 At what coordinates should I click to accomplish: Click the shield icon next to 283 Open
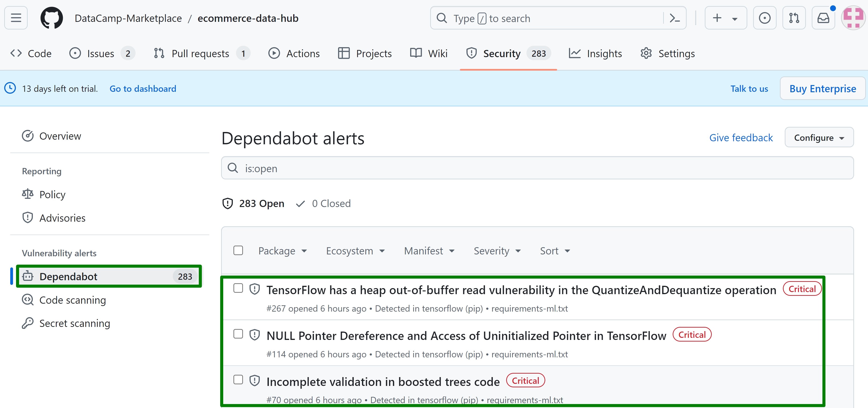228,203
